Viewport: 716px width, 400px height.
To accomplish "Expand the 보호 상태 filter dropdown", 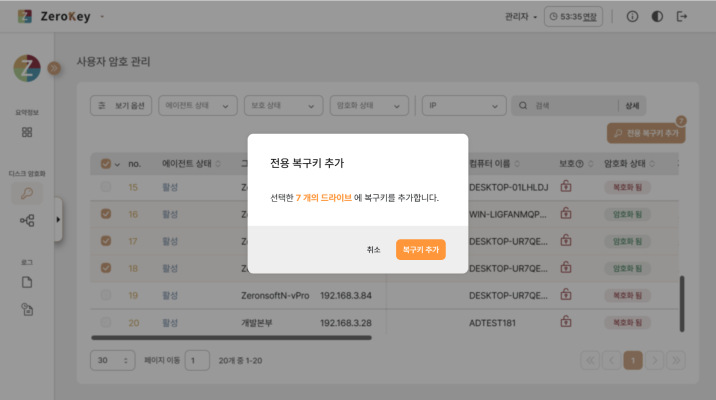I will pos(284,105).
